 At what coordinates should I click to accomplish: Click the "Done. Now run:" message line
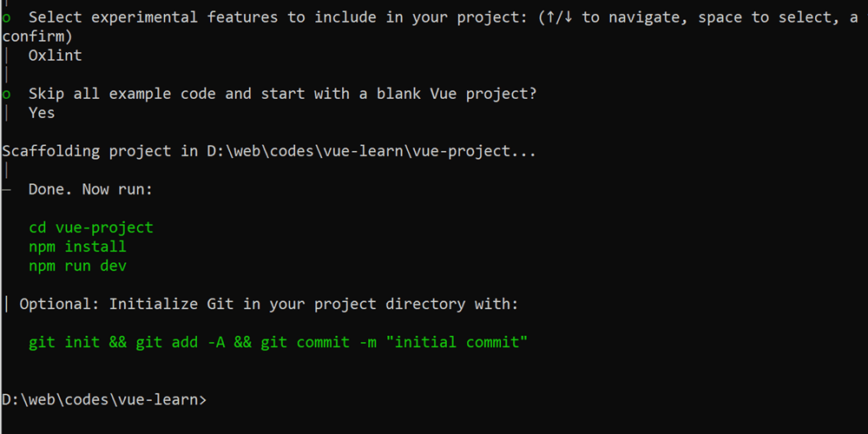pyautogui.click(x=90, y=189)
